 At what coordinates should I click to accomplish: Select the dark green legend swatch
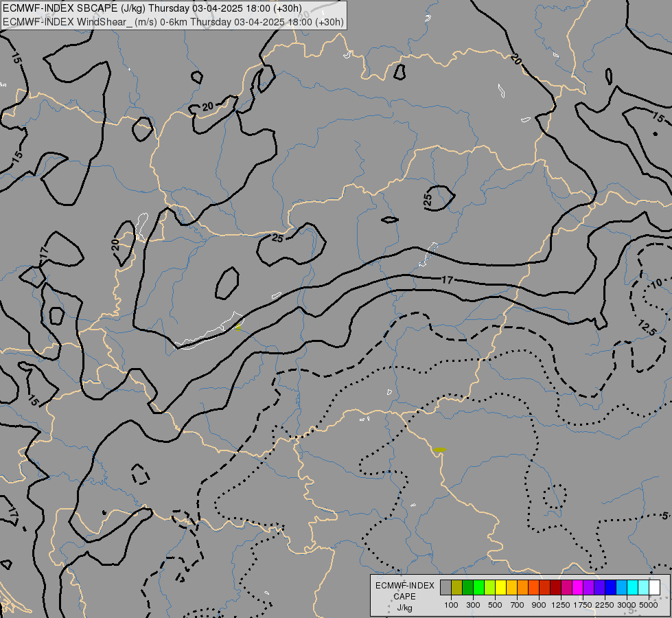point(467,588)
